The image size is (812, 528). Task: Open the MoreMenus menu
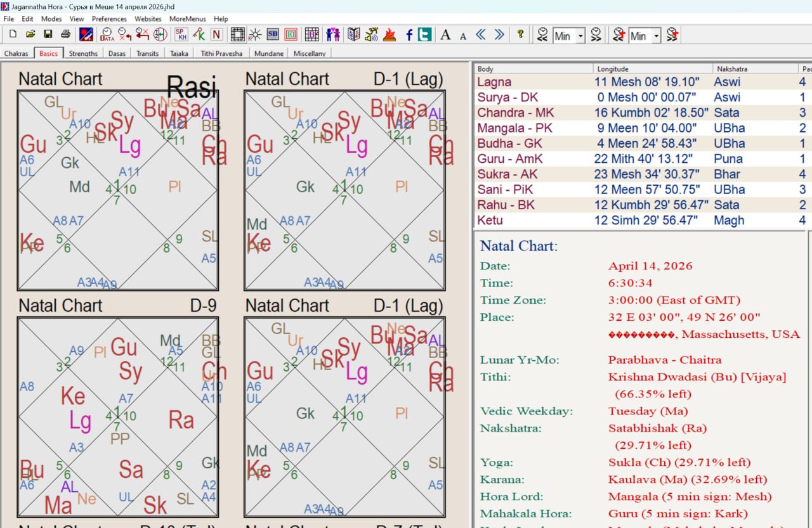[187, 19]
